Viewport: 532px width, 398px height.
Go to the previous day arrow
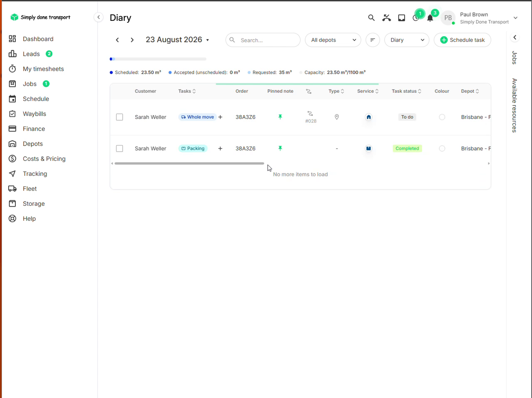coord(117,40)
